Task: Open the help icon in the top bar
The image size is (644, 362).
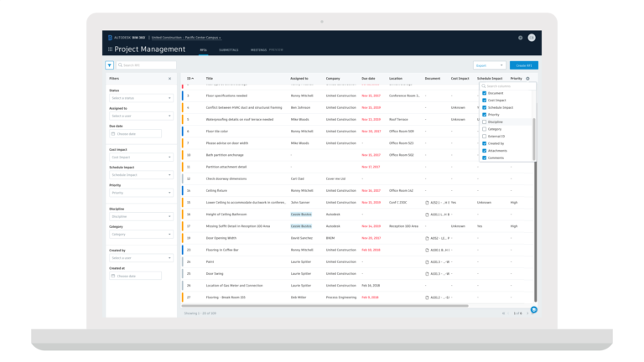Action: [521, 38]
